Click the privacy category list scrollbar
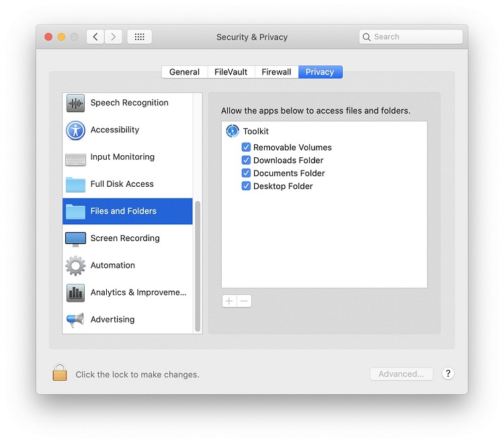 [198, 266]
